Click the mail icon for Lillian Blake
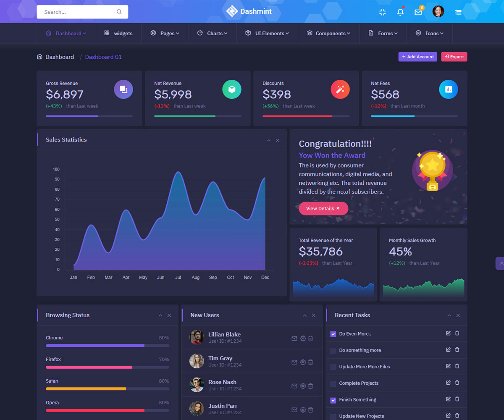The width and height of the screenshot is (504, 420). click(294, 338)
